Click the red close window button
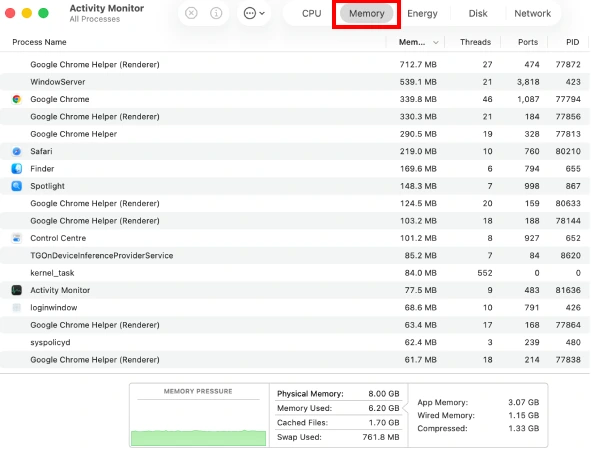The image size is (591, 450). tap(10, 13)
